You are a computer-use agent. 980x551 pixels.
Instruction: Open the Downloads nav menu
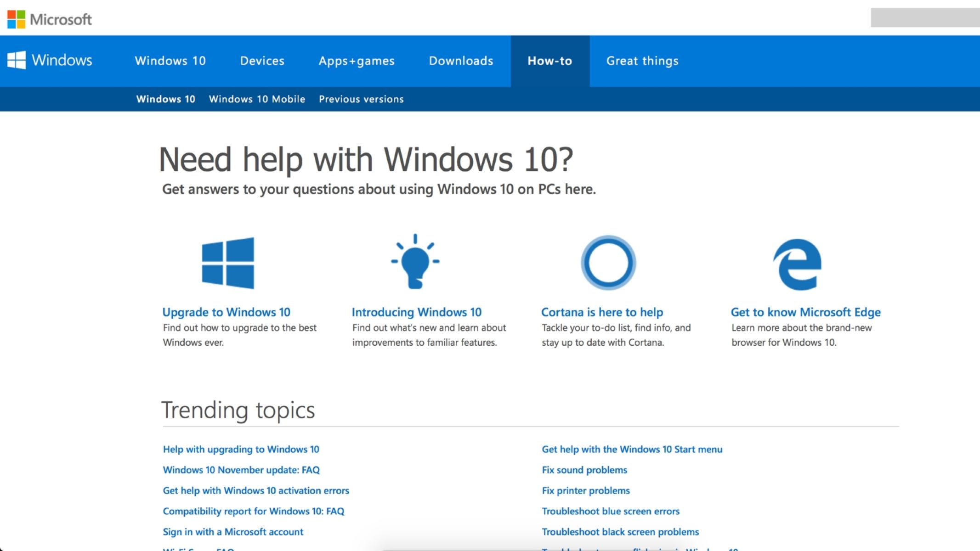click(x=461, y=61)
